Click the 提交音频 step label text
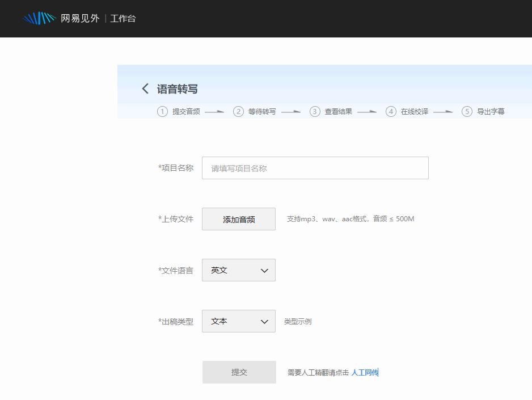This screenshot has width=532, height=400. pyautogui.click(x=187, y=112)
